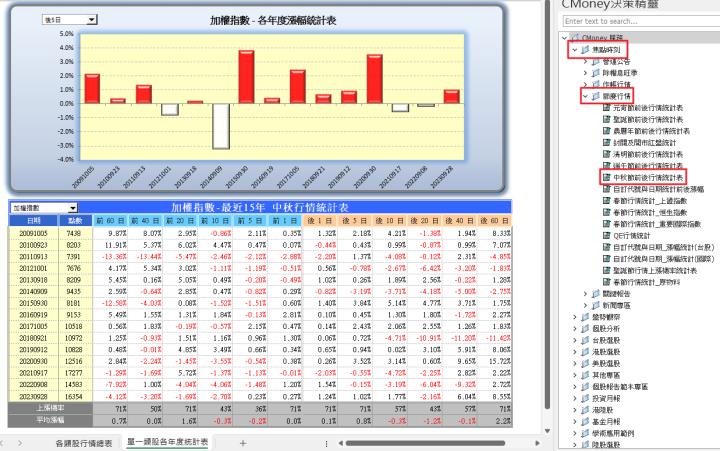
Task: Click the 聖誕節行情上漲機率統計表 report icon
Action: click(606, 271)
